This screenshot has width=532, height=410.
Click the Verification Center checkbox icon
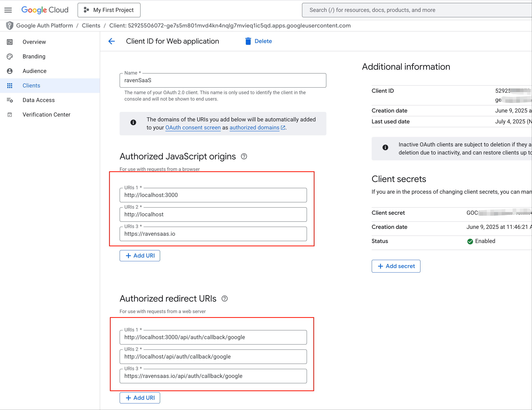(x=10, y=115)
